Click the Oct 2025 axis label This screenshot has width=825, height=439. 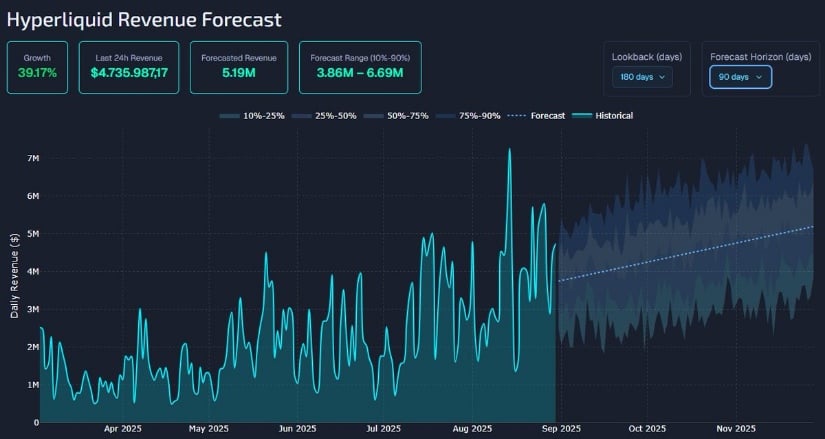[647, 428]
